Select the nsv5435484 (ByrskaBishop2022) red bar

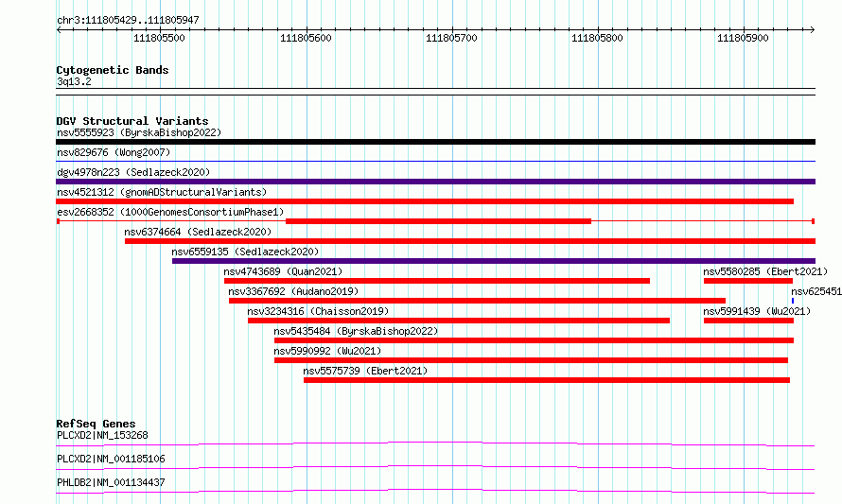coord(534,340)
